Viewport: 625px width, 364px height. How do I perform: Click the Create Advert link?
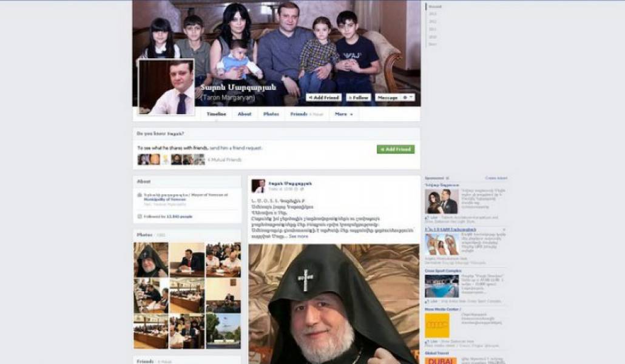point(496,178)
